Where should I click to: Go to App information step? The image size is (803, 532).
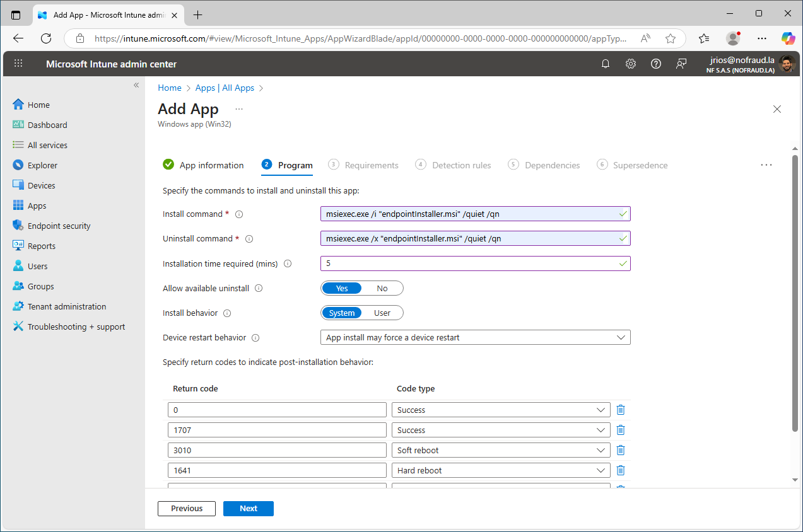pyautogui.click(x=203, y=165)
